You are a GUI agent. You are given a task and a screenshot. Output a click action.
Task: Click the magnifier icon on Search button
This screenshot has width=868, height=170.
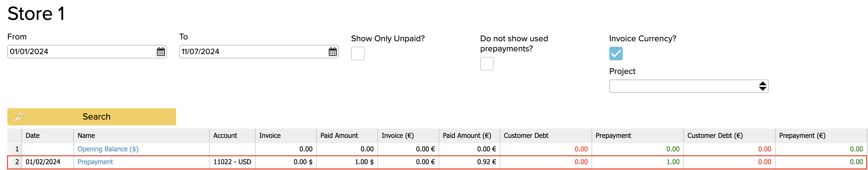tap(19, 116)
